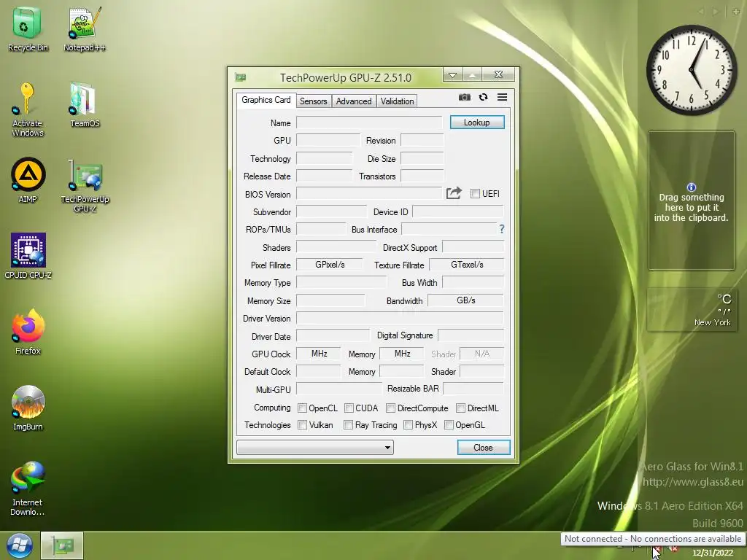Expand the GPU selection dropdown

(x=315, y=447)
